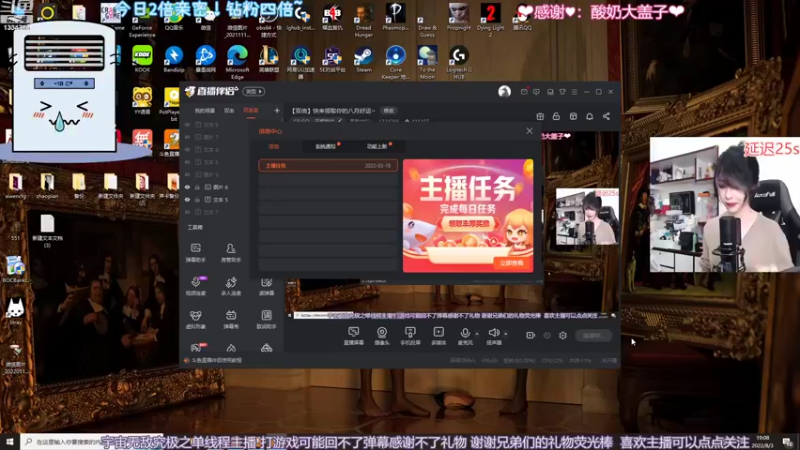Image resolution: width=800 pixels, height=450 pixels.
Task: Open the usage tutorial link in status bar
Action: point(217,360)
